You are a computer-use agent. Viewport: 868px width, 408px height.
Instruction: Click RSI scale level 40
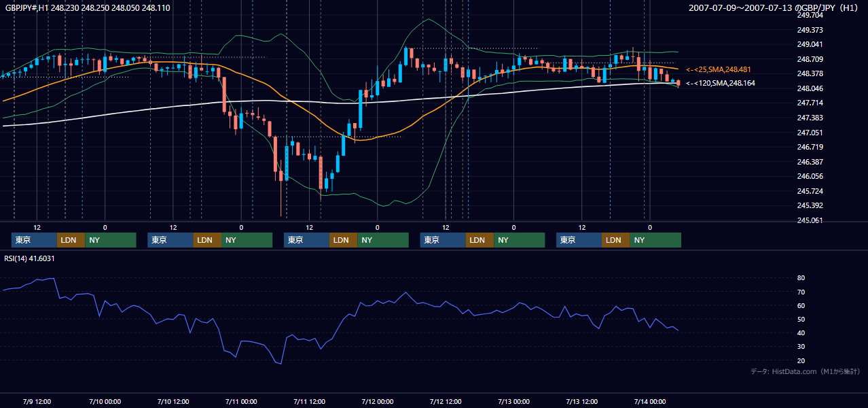click(x=801, y=333)
